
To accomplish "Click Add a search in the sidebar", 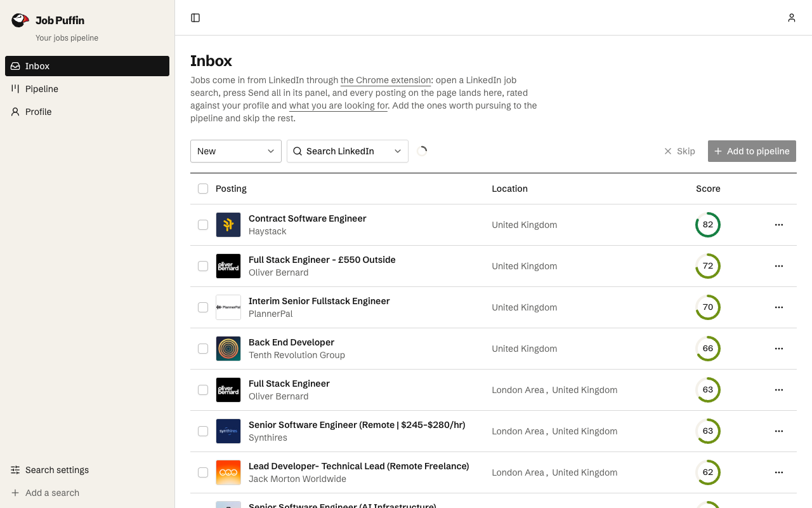I will click(87, 493).
